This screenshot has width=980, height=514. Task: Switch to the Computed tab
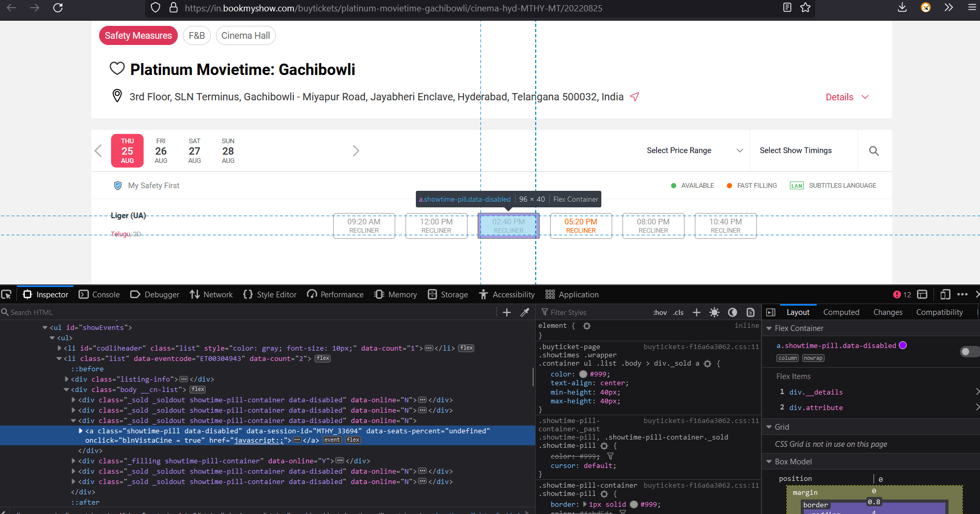point(841,312)
